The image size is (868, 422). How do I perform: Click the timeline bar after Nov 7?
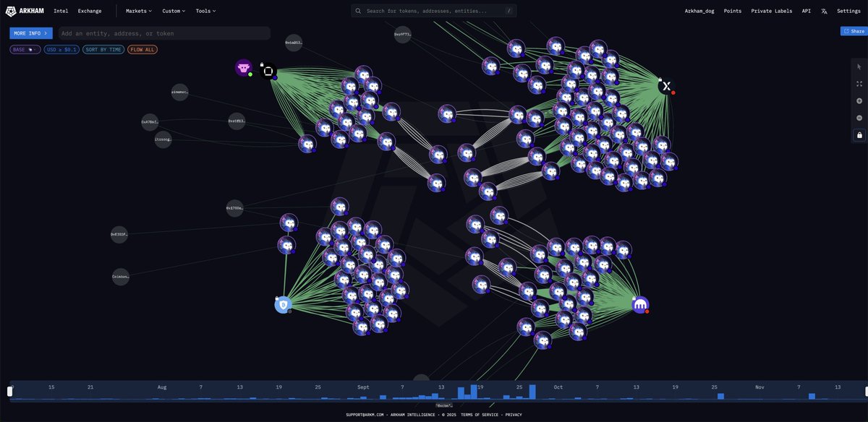(x=812, y=396)
